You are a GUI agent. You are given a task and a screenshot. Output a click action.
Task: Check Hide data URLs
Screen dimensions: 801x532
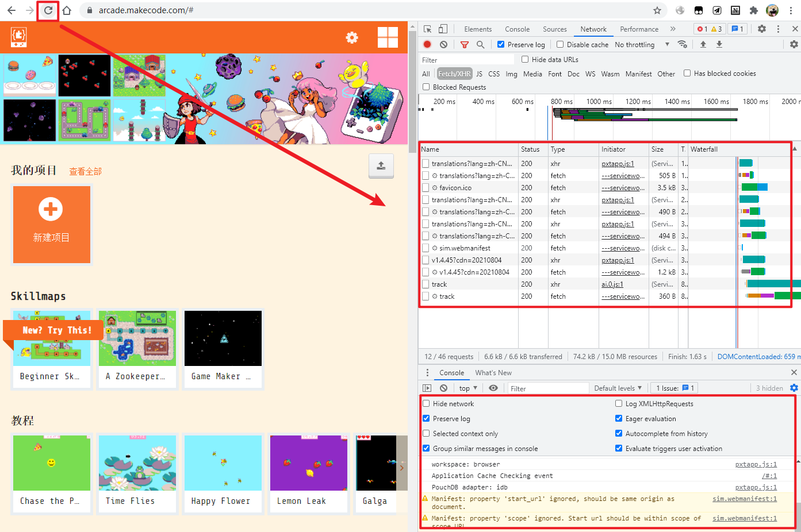click(x=525, y=59)
